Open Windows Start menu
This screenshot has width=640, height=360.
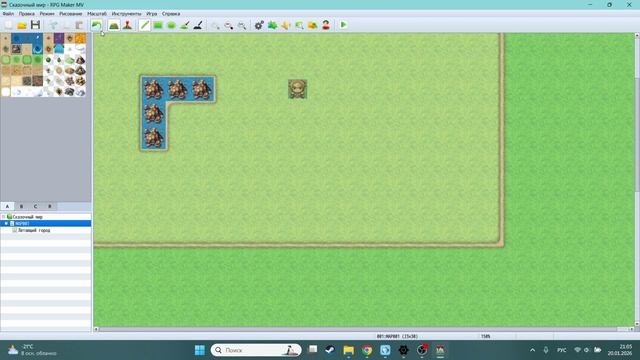200,350
